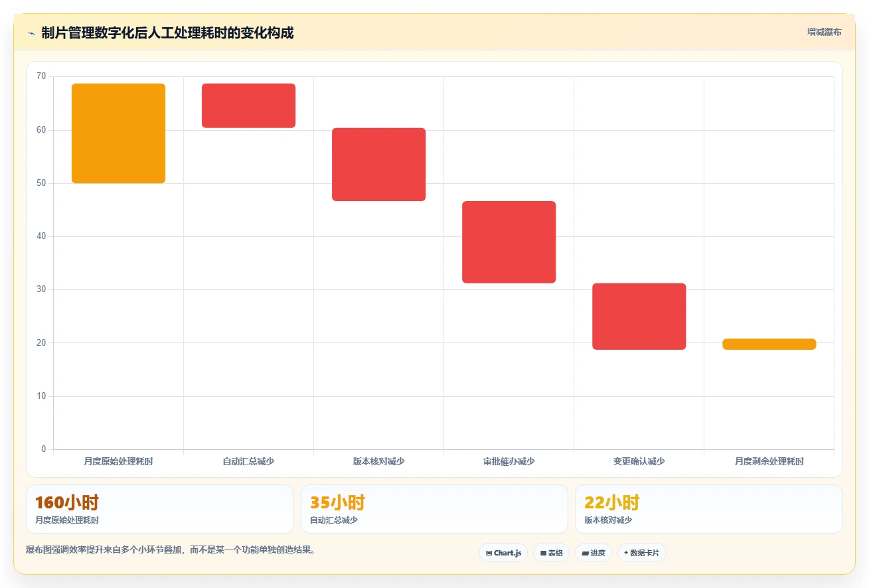Image resolution: width=869 pixels, height=588 pixels.
Task: Click the y-axis value 10
Action: coord(41,396)
